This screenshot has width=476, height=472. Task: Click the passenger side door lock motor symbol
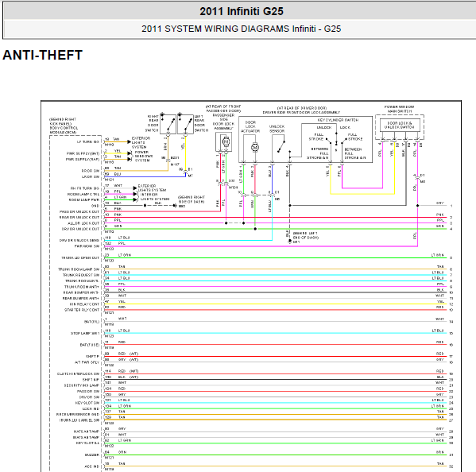226,141
